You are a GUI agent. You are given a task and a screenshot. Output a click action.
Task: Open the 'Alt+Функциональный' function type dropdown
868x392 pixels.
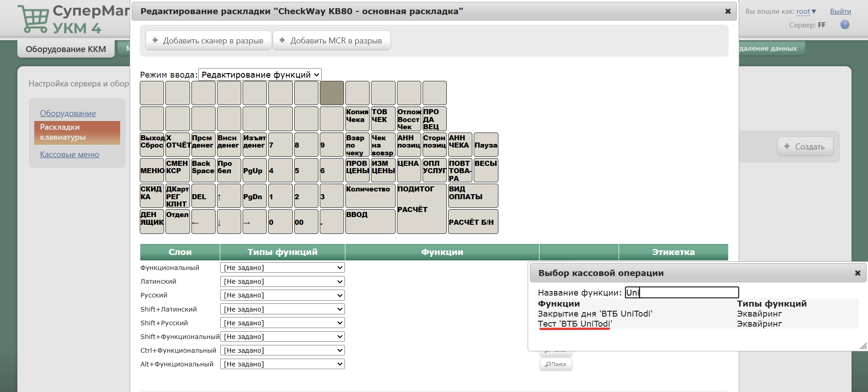click(x=282, y=364)
